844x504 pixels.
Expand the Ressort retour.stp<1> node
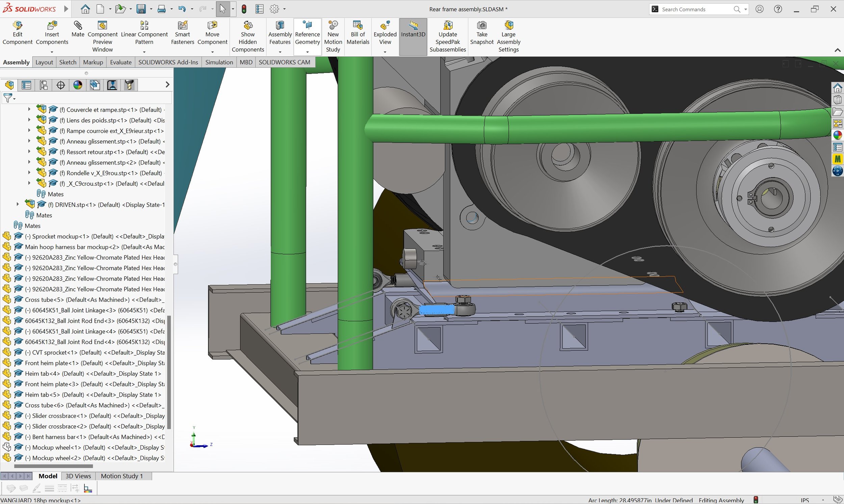point(29,152)
